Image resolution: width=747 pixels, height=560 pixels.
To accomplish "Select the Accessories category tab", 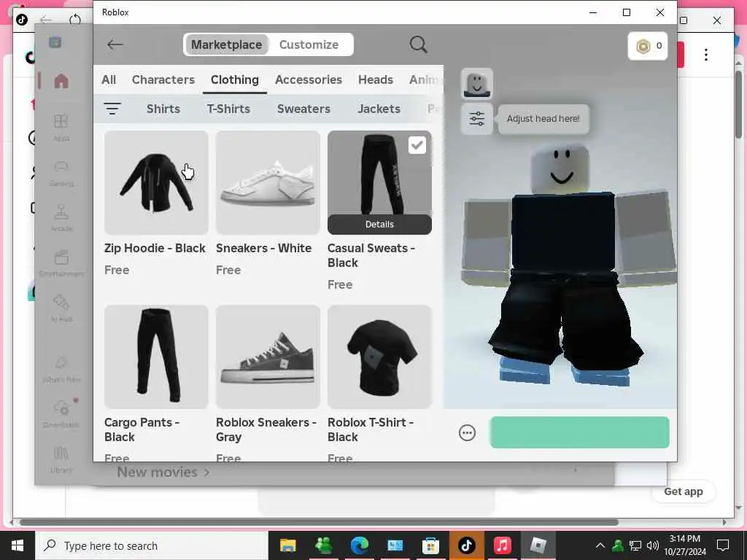I will [309, 79].
